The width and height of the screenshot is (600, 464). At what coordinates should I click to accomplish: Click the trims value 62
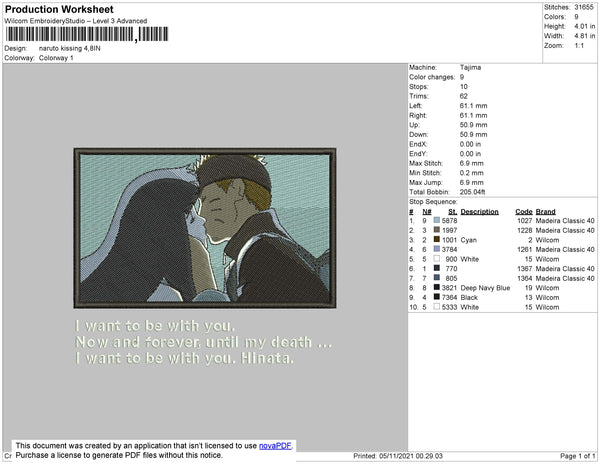(x=463, y=96)
